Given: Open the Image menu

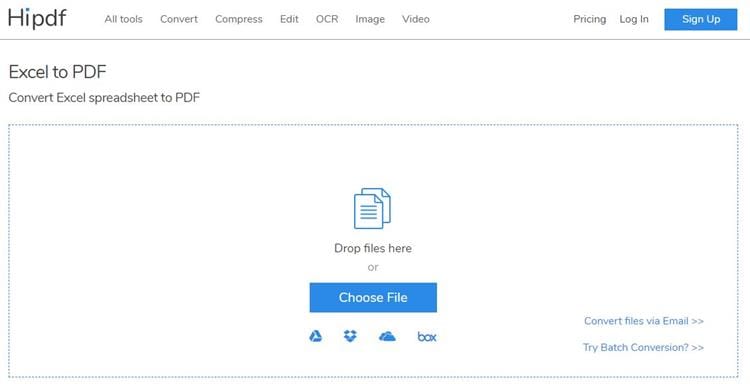Looking at the screenshot, I should (370, 19).
